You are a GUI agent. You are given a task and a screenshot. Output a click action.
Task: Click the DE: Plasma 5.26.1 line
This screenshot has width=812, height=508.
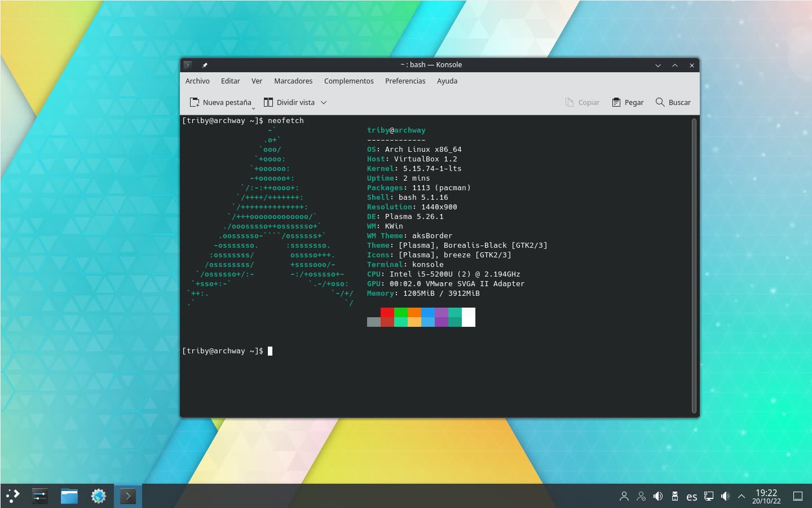click(405, 217)
